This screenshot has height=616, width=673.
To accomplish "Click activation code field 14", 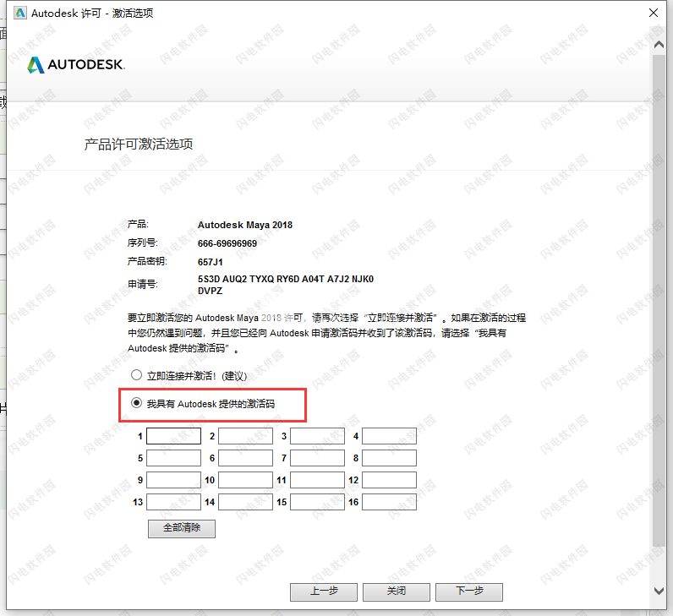I will (245, 502).
